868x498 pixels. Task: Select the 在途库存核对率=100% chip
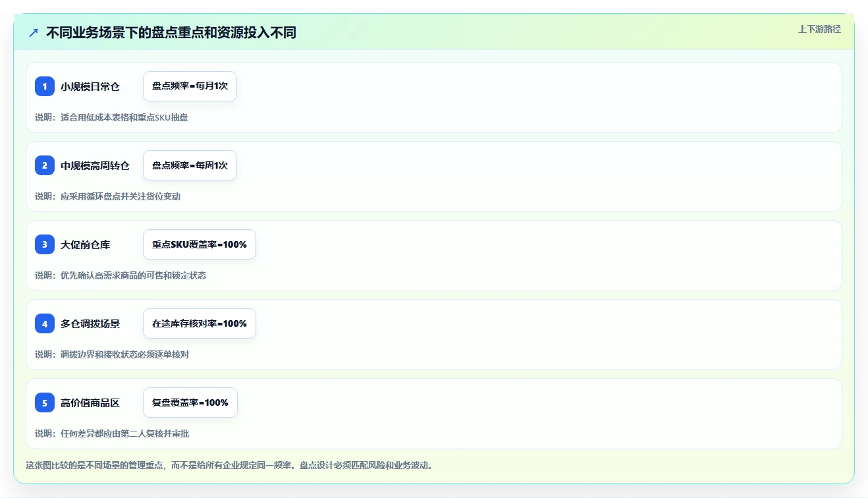200,323
